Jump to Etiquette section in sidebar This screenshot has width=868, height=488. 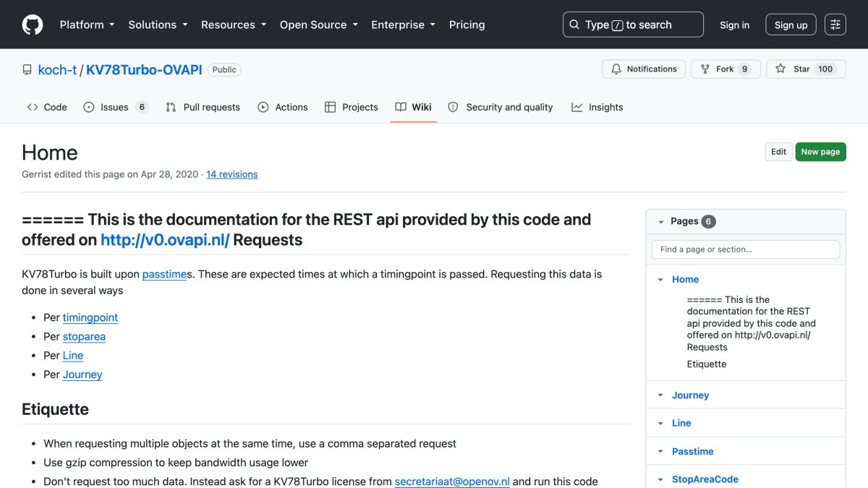point(707,364)
